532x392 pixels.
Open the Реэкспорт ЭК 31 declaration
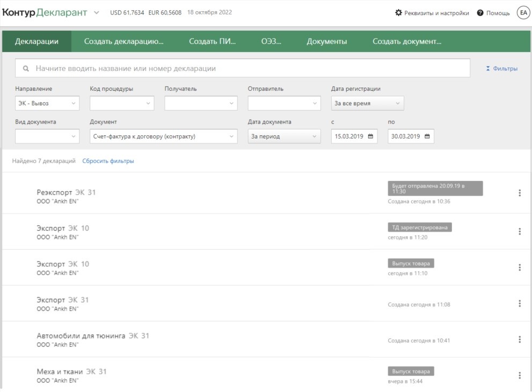[66, 192]
